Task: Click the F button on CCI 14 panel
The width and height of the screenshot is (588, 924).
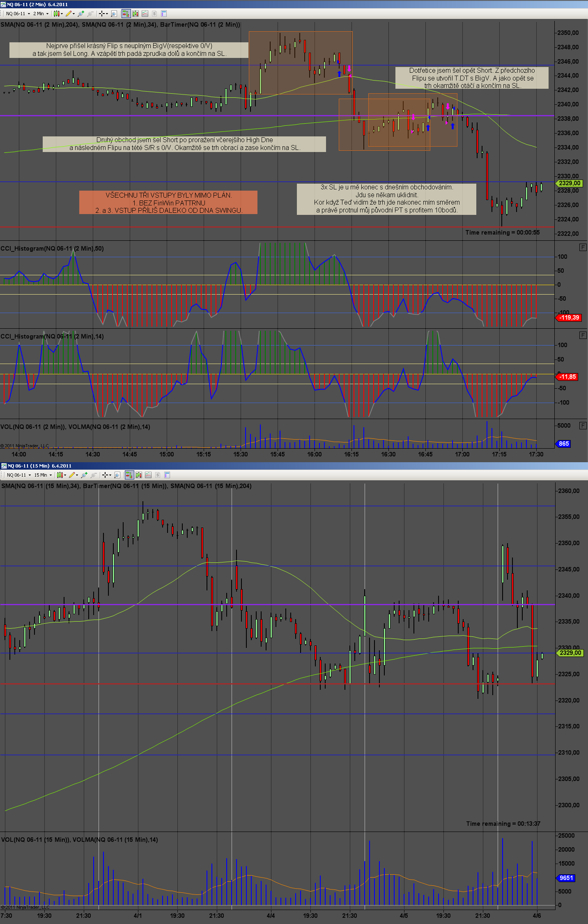Action: [583, 335]
